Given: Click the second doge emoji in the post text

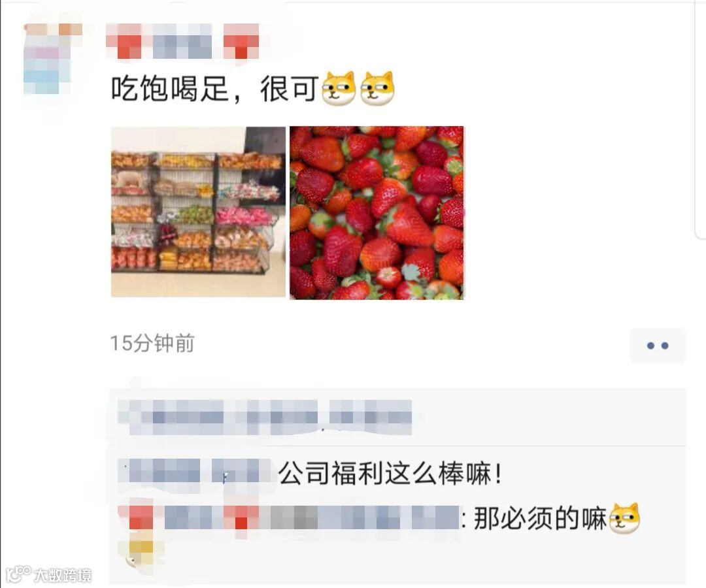Looking at the screenshot, I should point(377,88).
